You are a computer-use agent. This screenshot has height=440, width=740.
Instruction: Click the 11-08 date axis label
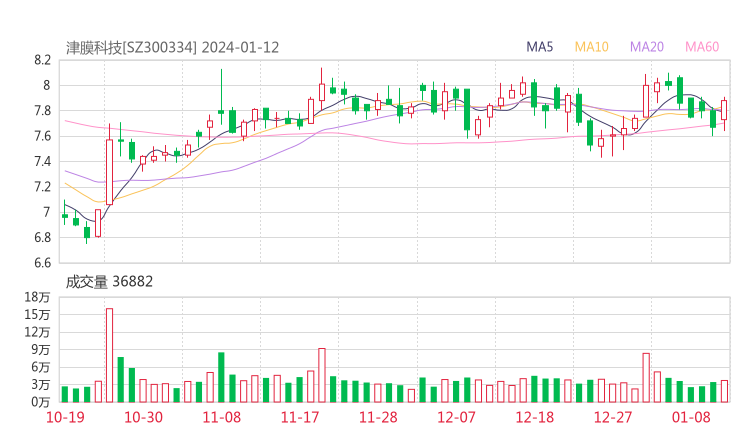pyautogui.click(x=221, y=417)
